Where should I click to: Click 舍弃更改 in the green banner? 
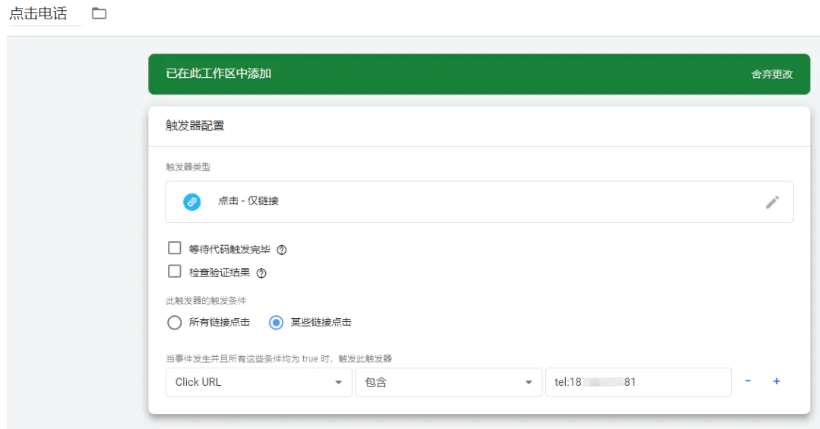coord(772,74)
